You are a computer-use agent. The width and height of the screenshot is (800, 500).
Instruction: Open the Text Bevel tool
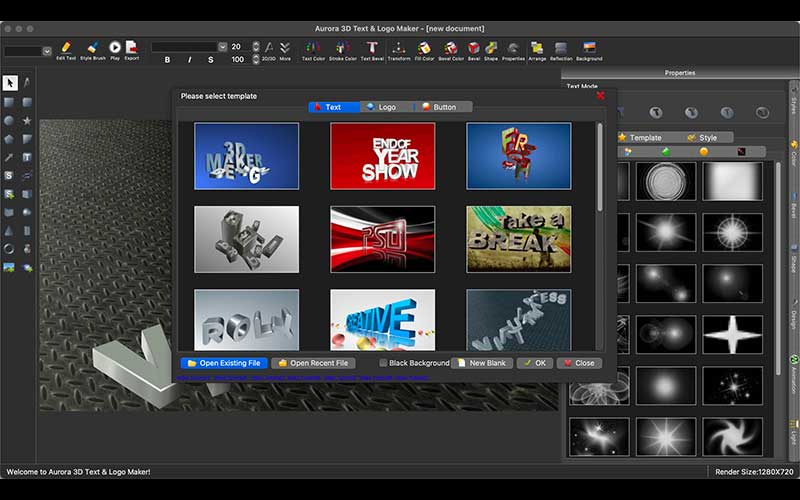[x=372, y=51]
